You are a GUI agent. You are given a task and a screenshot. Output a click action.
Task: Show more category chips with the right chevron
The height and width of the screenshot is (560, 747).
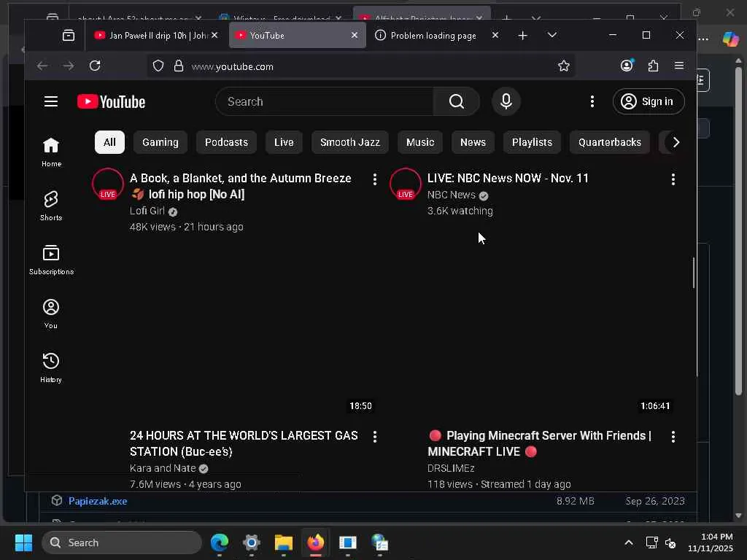(676, 142)
